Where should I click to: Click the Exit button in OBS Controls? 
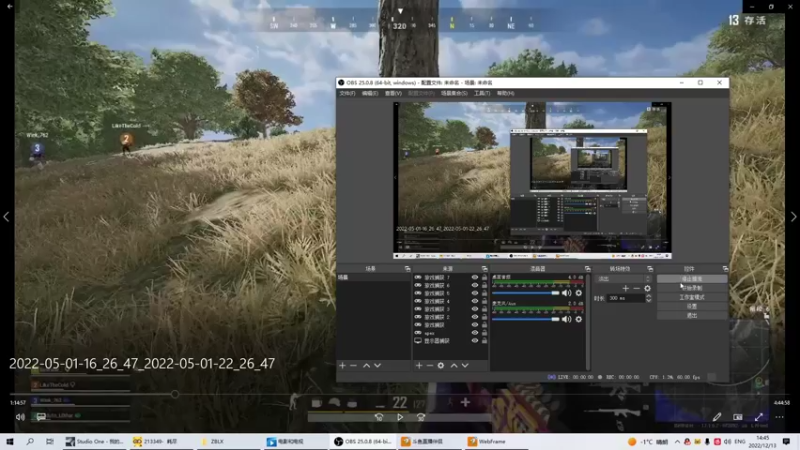pyautogui.click(x=692, y=316)
